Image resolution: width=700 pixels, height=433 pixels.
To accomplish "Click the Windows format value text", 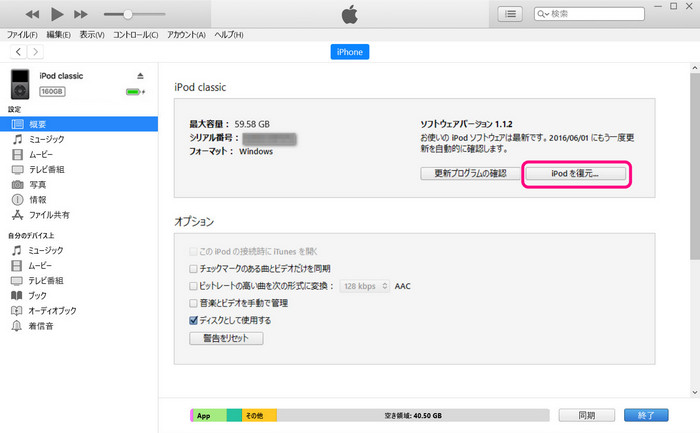I will click(x=256, y=152).
